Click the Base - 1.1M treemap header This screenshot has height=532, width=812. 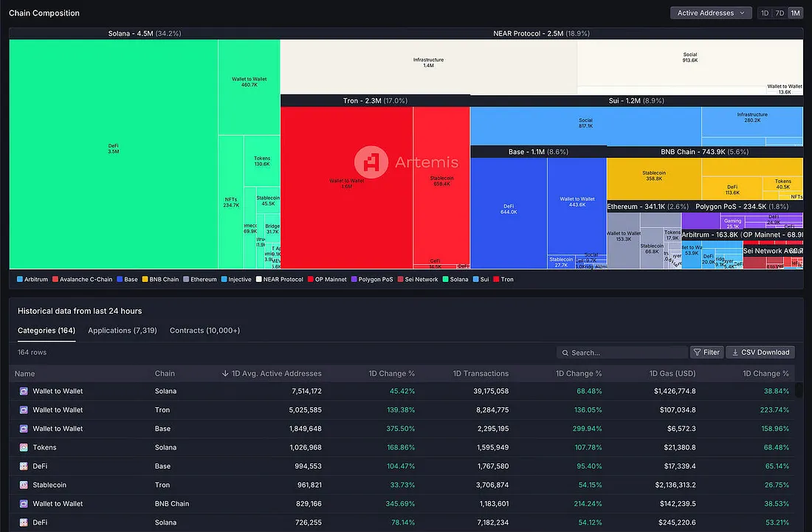538,152
